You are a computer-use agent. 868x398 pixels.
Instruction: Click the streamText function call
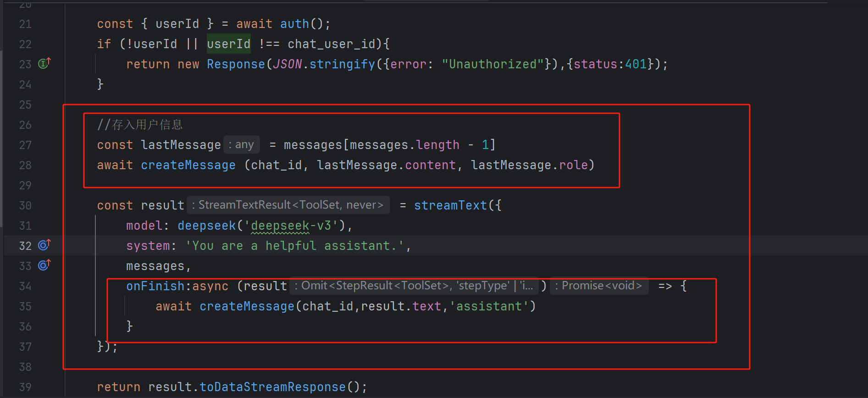coord(450,205)
